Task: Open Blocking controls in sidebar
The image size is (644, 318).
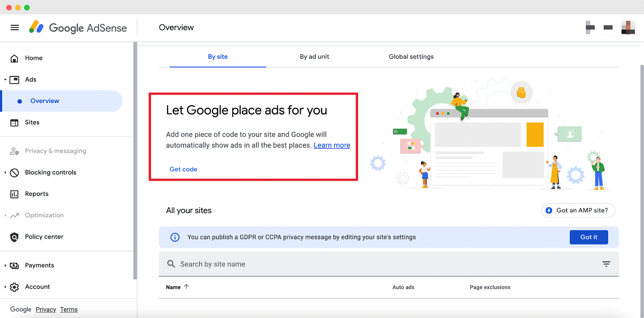Action: [x=51, y=172]
